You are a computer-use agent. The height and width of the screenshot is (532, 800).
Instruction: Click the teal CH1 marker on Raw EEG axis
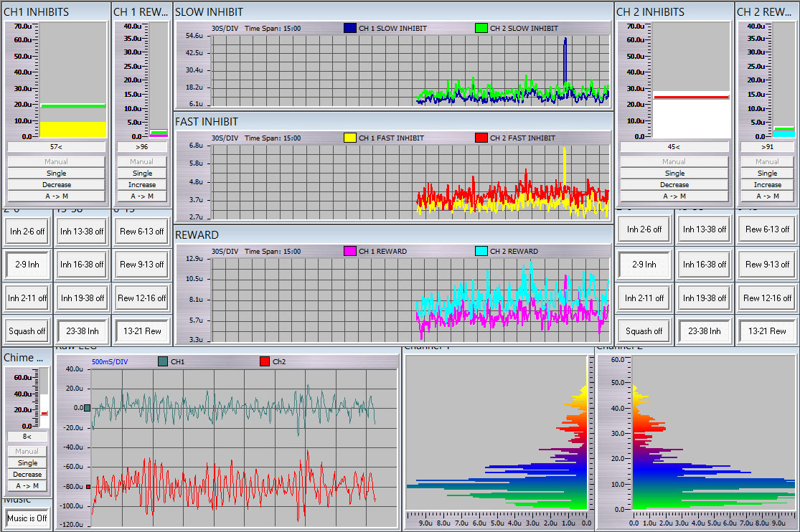(88, 408)
